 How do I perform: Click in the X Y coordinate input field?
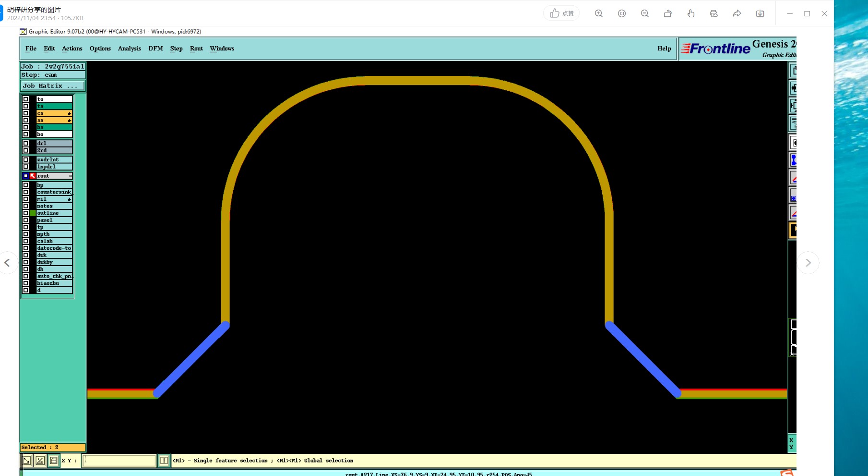(x=119, y=461)
